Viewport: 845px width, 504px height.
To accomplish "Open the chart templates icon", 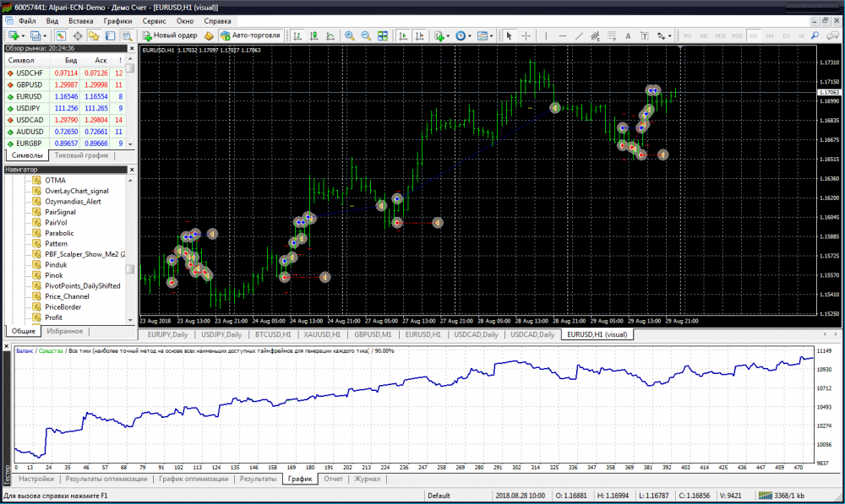I will (482, 35).
